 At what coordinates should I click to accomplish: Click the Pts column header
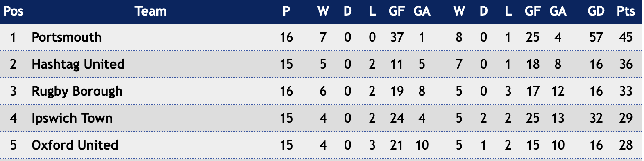(626, 11)
